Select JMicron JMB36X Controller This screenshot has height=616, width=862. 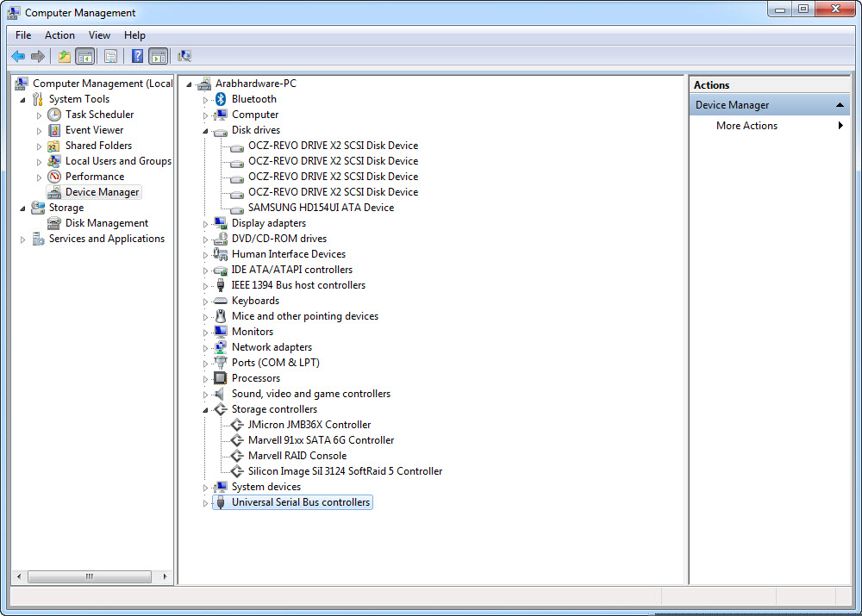click(309, 425)
